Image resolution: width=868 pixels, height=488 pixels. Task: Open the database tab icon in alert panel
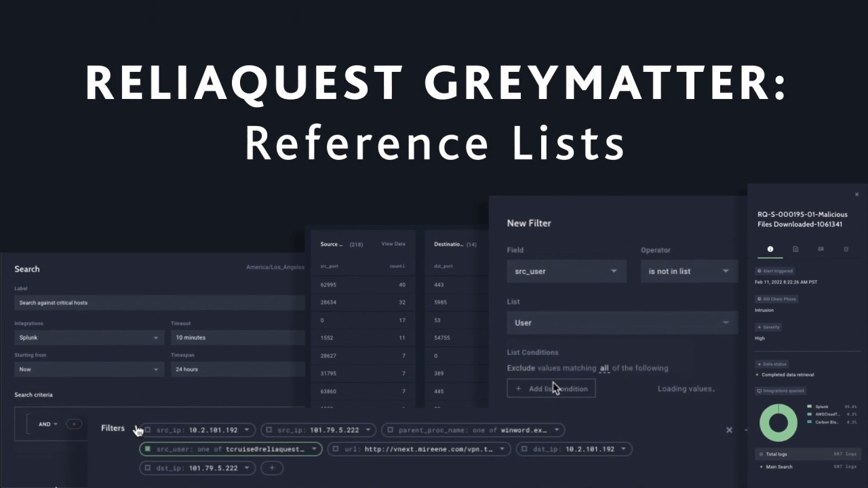tap(846, 249)
